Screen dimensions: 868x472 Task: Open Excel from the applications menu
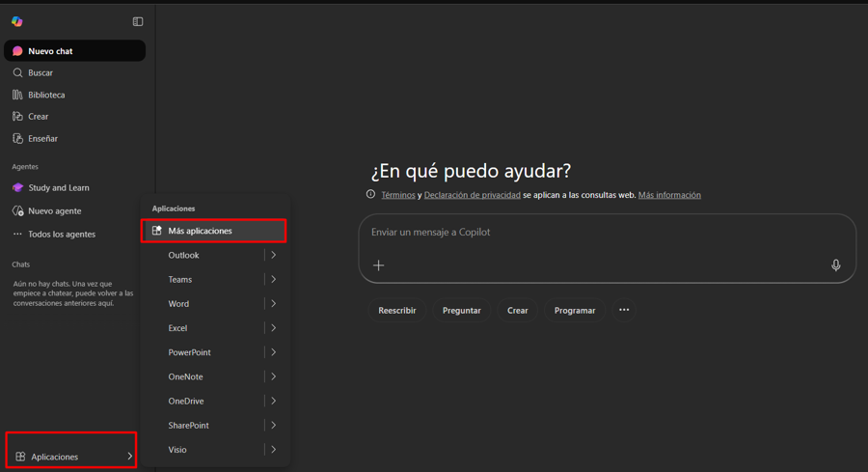click(177, 328)
